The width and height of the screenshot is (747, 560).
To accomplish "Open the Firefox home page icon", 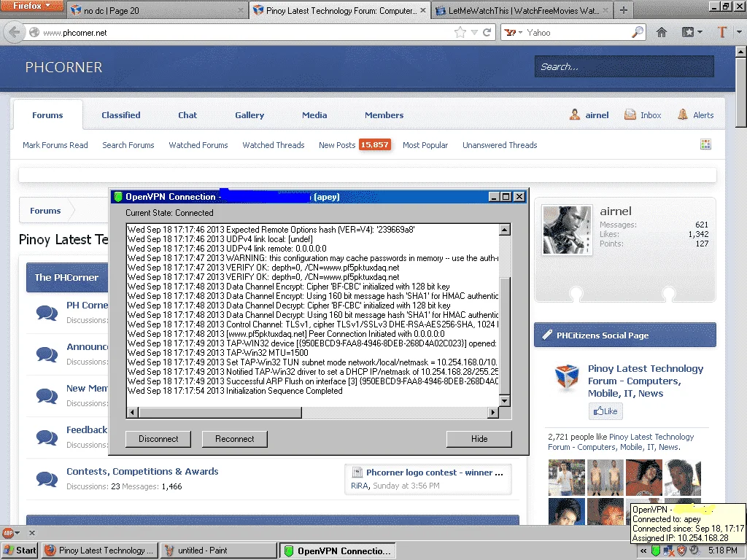I will [x=661, y=32].
